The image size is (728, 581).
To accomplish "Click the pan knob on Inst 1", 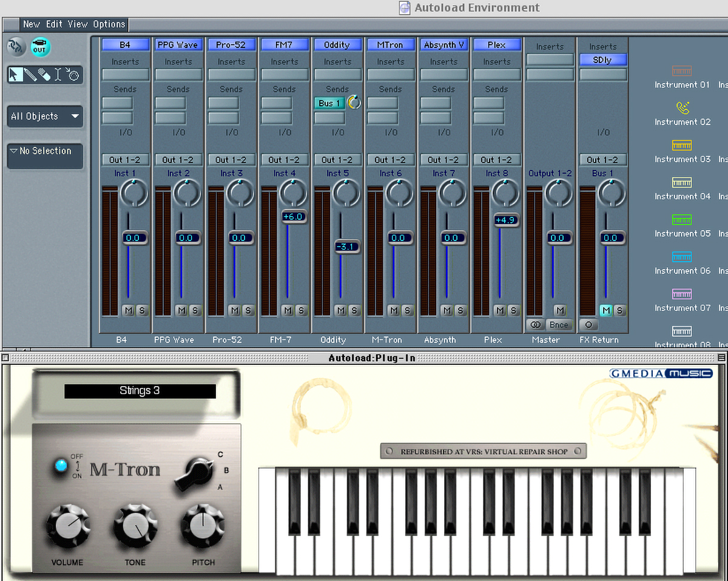I will 134,193.
